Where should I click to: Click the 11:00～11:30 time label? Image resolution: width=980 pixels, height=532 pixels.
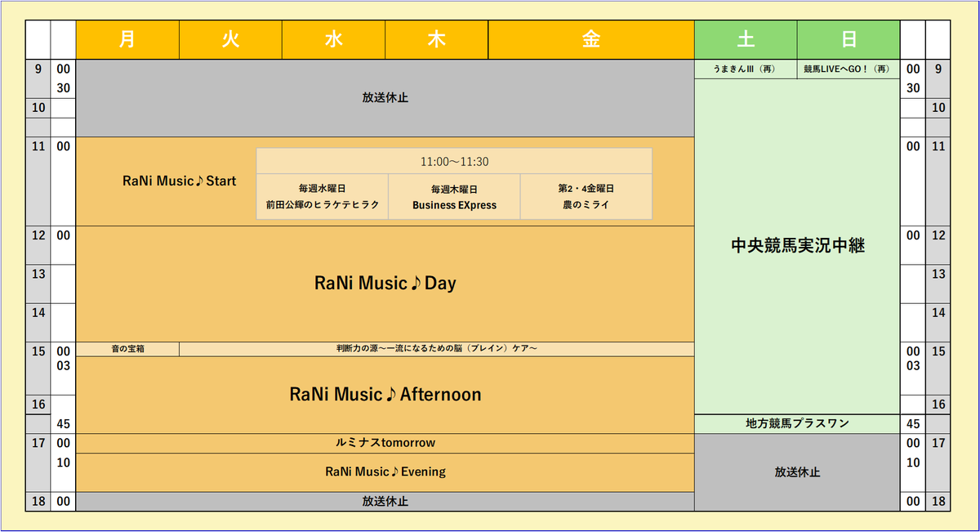(x=454, y=161)
